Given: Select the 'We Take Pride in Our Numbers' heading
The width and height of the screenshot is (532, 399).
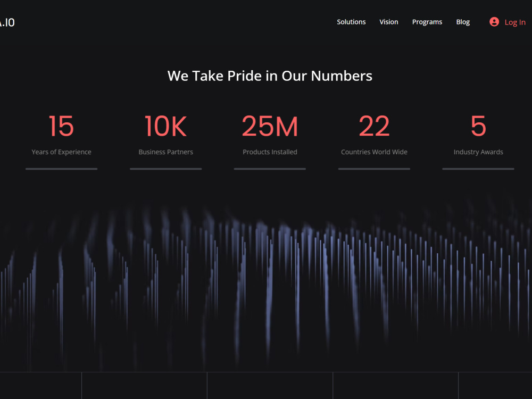Looking at the screenshot, I should pyautogui.click(x=270, y=76).
